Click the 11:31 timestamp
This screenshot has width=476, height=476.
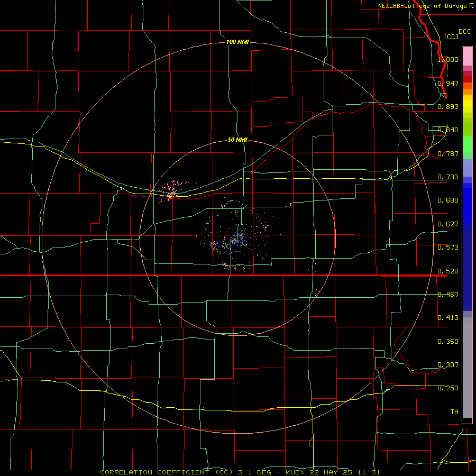368,472
